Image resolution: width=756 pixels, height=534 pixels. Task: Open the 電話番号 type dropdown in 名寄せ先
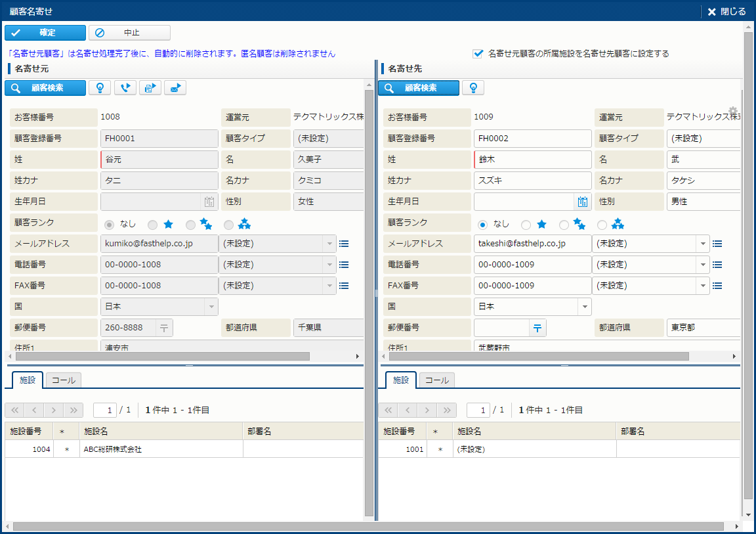click(x=703, y=265)
